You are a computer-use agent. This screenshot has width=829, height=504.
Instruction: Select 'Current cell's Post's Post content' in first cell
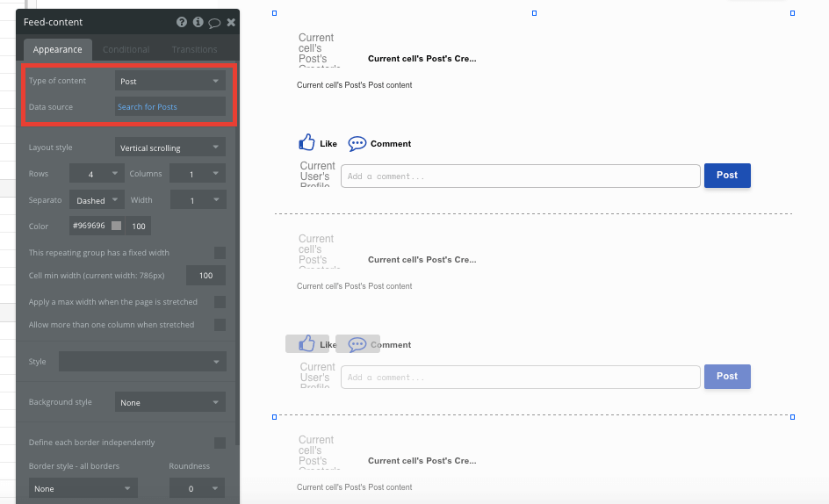[x=354, y=85]
